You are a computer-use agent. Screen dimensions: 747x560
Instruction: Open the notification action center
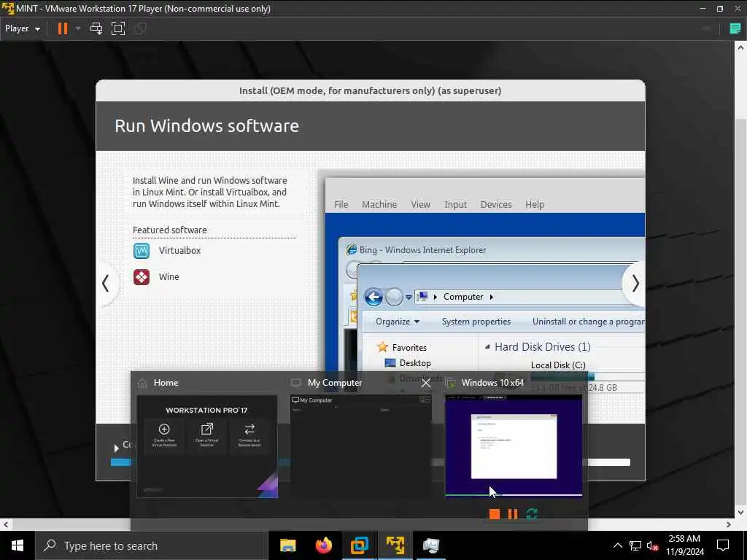[723, 545]
